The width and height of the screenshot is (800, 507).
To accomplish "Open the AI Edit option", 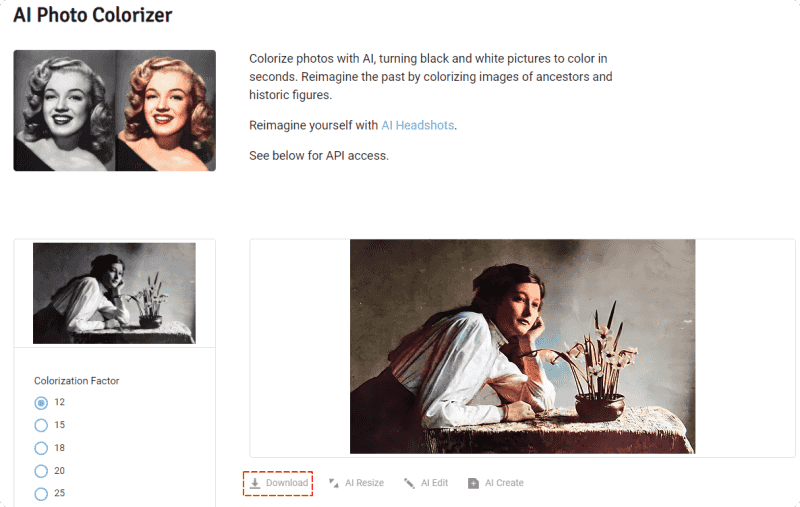I will point(434,483).
